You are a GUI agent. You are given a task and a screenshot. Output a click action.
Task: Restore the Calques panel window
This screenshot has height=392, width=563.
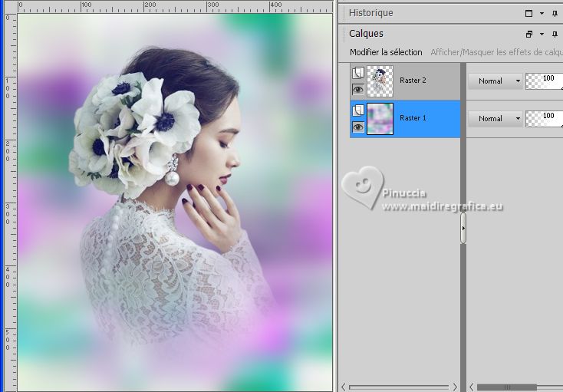(528, 34)
